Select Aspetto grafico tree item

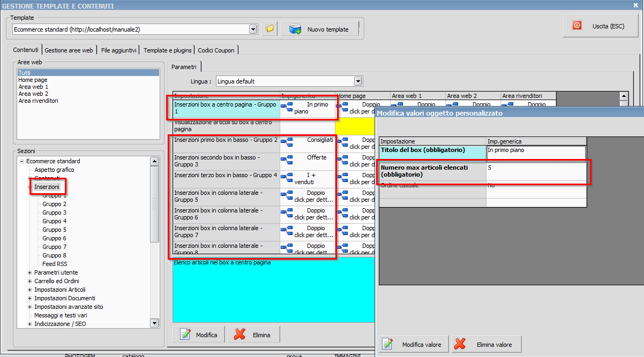point(54,170)
